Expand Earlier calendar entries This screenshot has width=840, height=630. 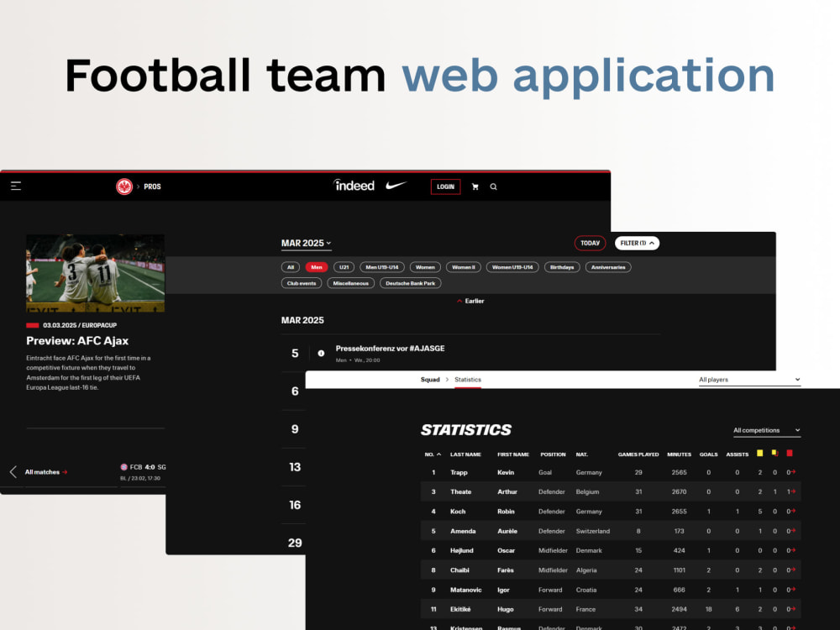click(x=470, y=301)
